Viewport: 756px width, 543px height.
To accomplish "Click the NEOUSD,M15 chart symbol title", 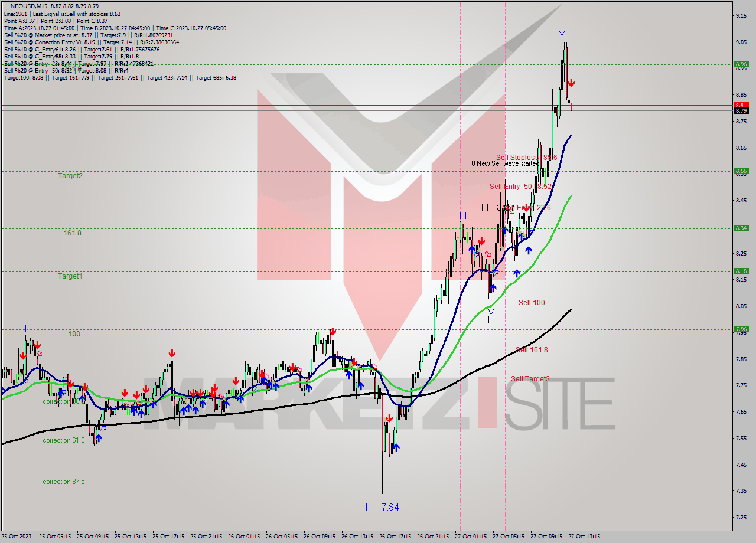I will (x=29, y=6).
